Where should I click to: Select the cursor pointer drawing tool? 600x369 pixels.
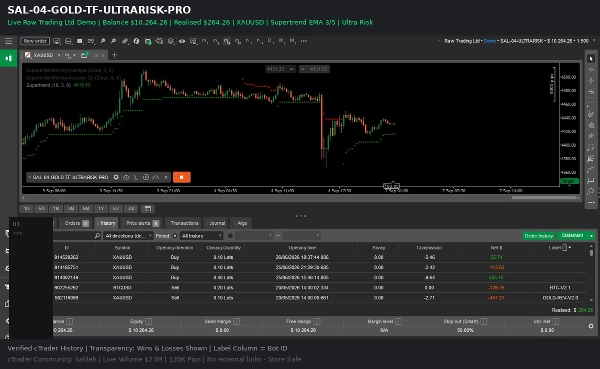click(591, 59)
